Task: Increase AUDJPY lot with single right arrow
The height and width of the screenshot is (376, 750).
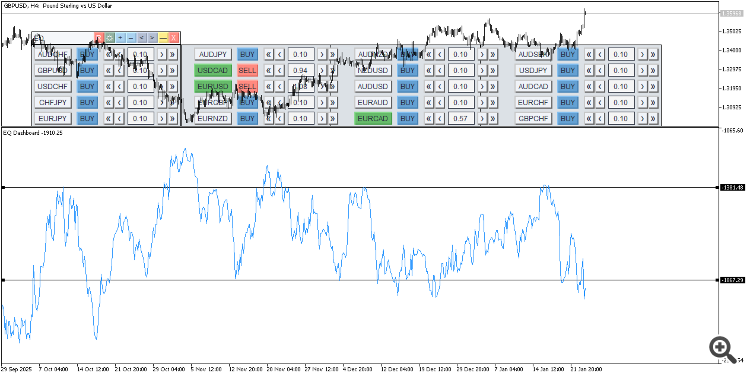Action: [322, 55]
